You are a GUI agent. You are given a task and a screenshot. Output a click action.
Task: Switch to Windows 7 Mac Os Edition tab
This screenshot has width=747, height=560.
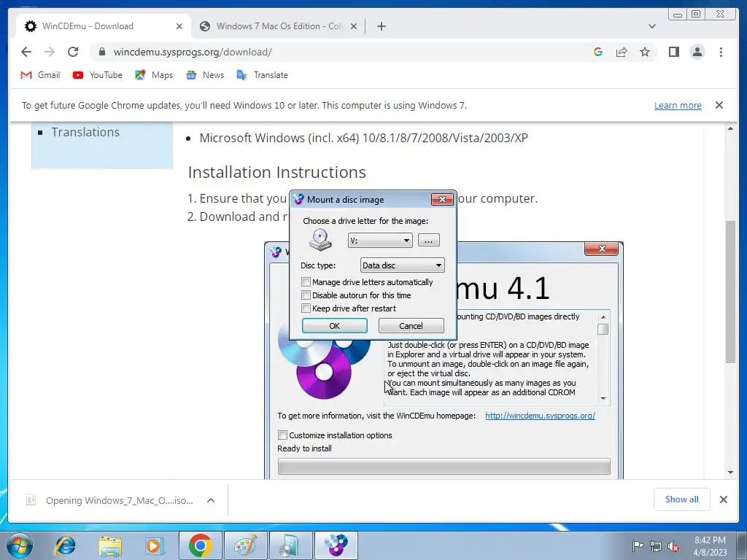pyautogui.click(x=278, y=26)
